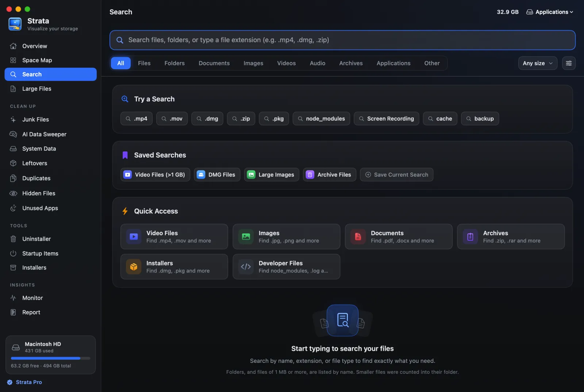Show only Documents results tab
The width and height of the screenshot is (584, 392).
tap(214, 63)
